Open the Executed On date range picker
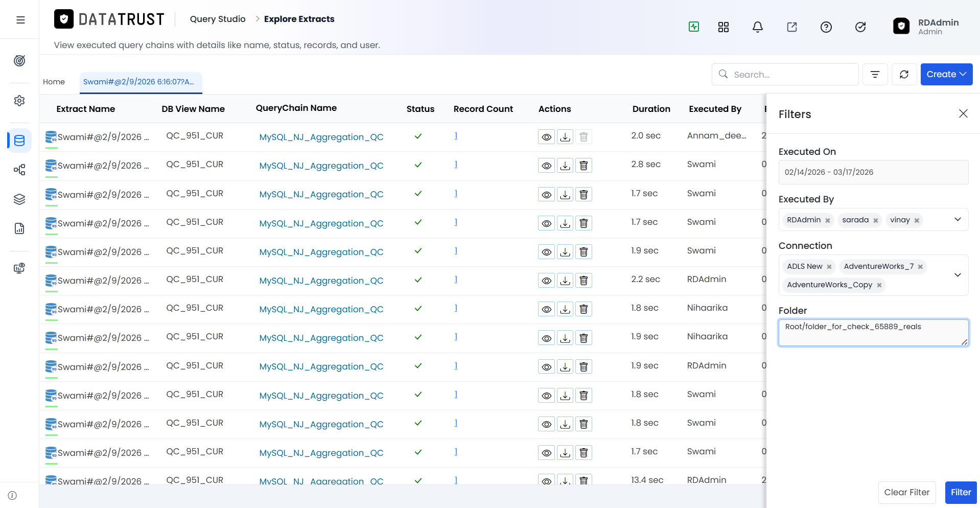The image size is (980, 508). (x=873, y=172)
